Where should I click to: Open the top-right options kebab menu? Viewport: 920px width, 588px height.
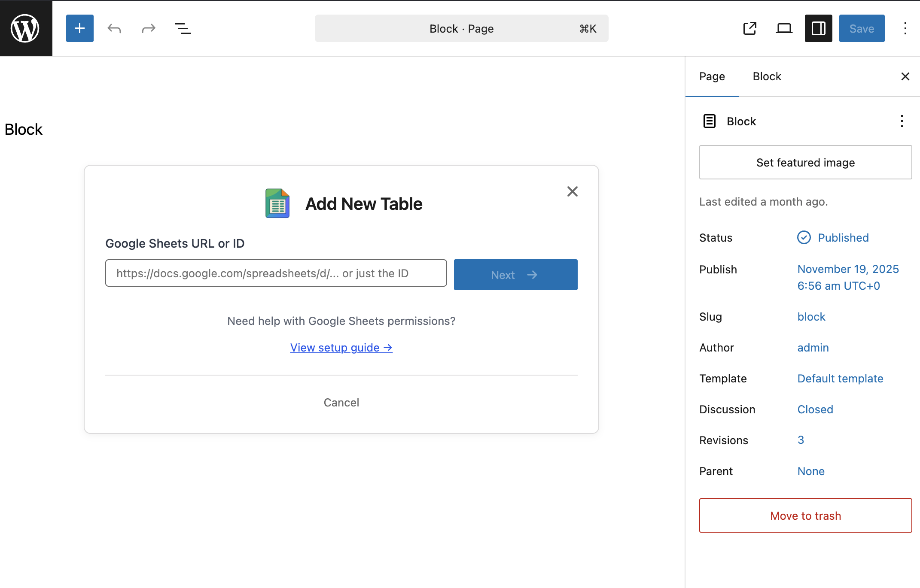(905, 28)
